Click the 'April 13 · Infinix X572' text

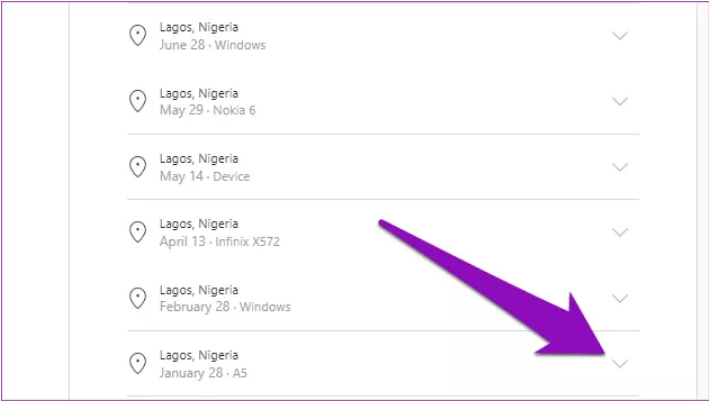[221, 241]
